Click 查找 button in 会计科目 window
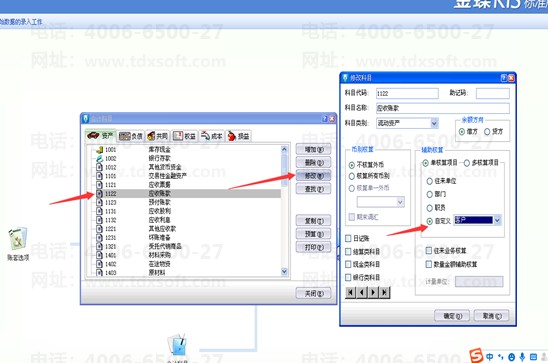The width and height of the screenshot is (548, 363). (313, 189)
